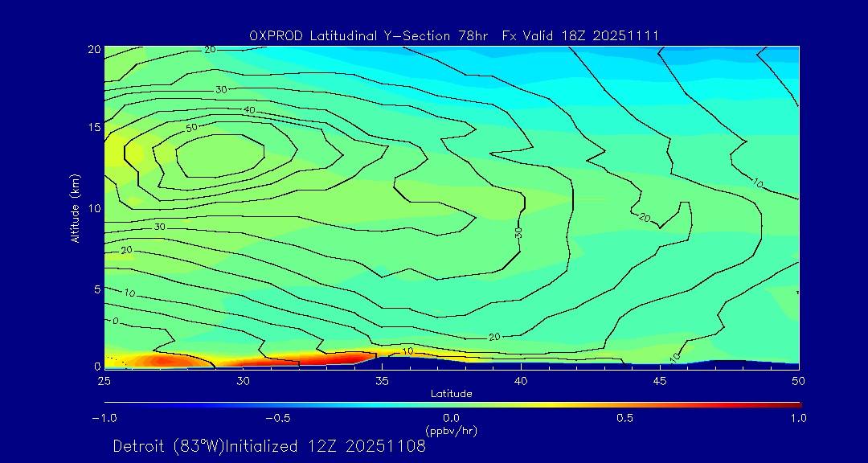The height and width of the screenshot is (463, 868).
Task: Click the colorbar tick label '0.5'
Action: [624, 418]
